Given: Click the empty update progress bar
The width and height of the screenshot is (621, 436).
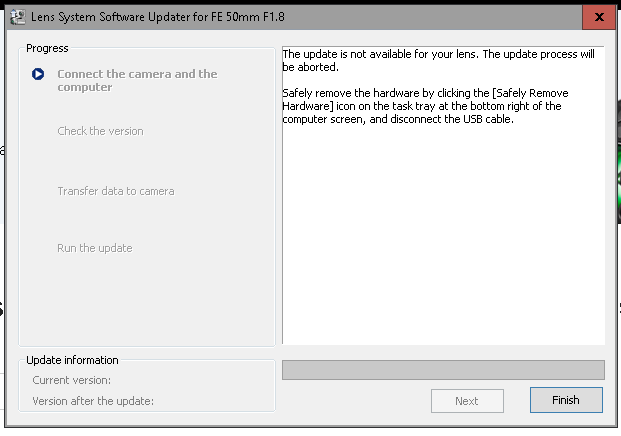Looking at the screenshot, I should tap(443, 370).
